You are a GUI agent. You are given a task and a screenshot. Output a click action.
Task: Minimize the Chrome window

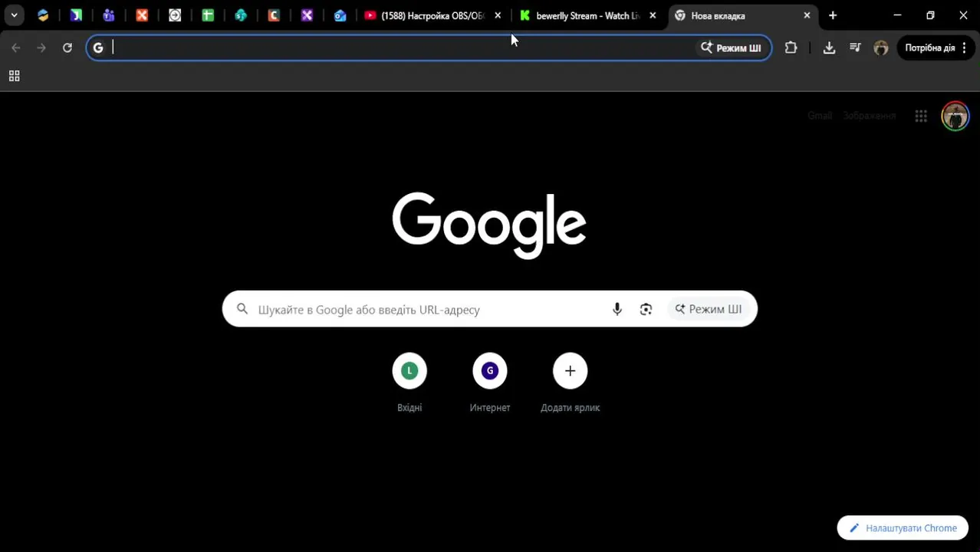click(x=897, y=15)
